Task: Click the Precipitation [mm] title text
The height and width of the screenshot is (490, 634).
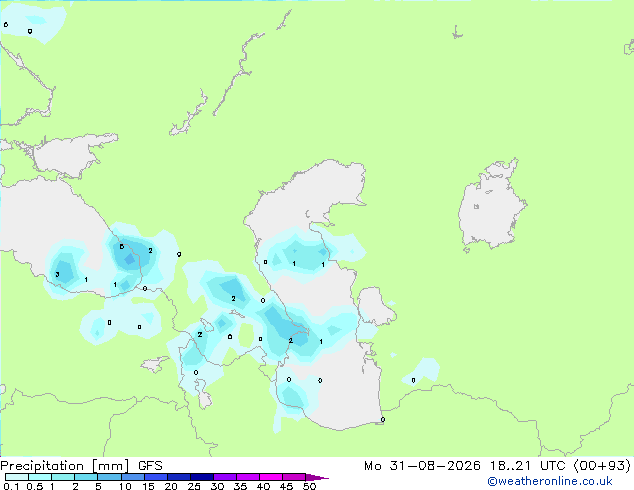Action: pyautogui.click(x=65, y=466)
